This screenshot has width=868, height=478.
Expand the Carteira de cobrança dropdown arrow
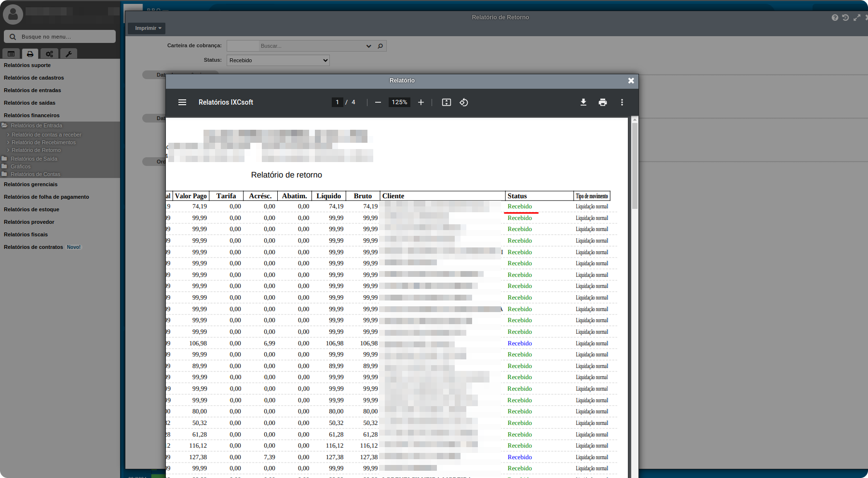(x=369, y=46)
